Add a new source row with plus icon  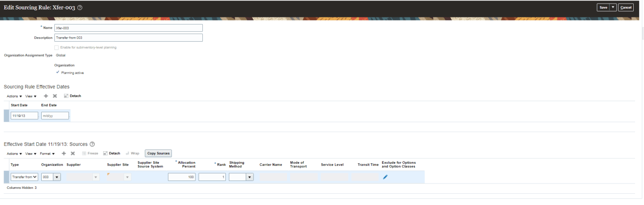click(x=64, y=153)
